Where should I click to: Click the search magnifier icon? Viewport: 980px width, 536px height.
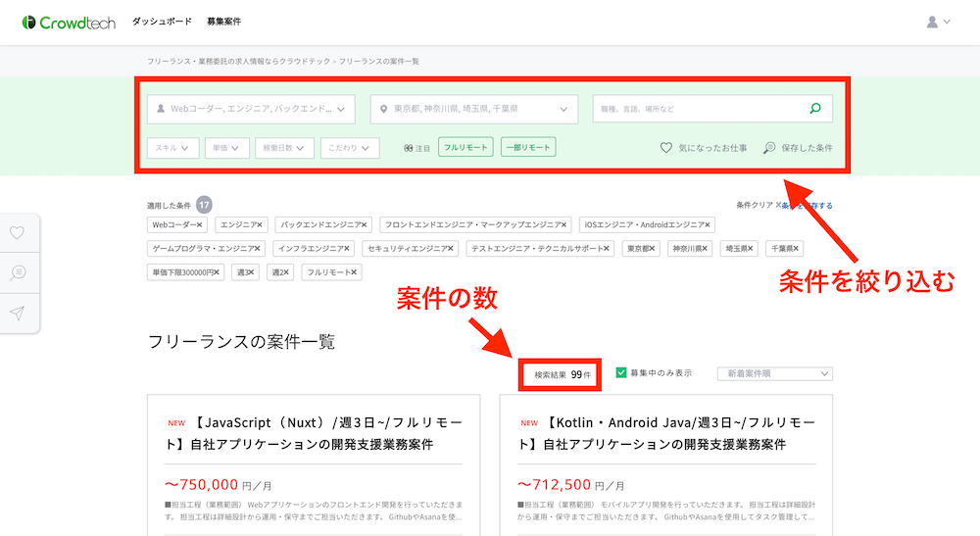[x=815, y=109]
